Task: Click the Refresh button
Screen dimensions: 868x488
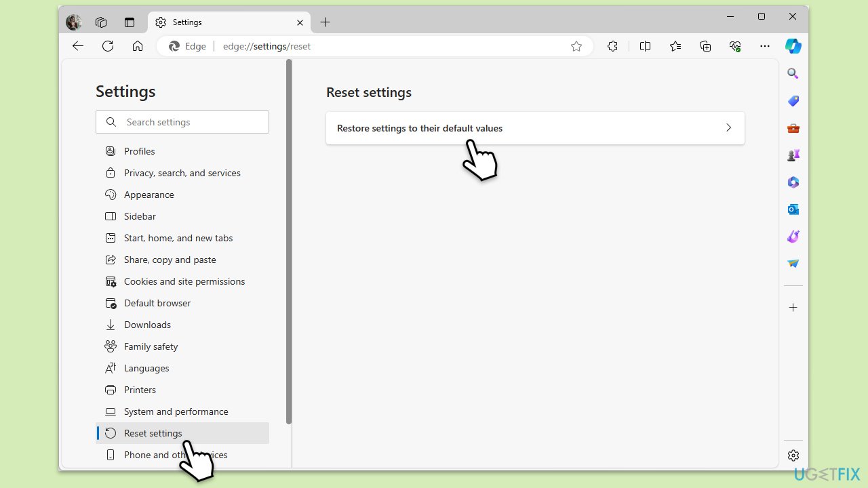Action: [108, 46]
